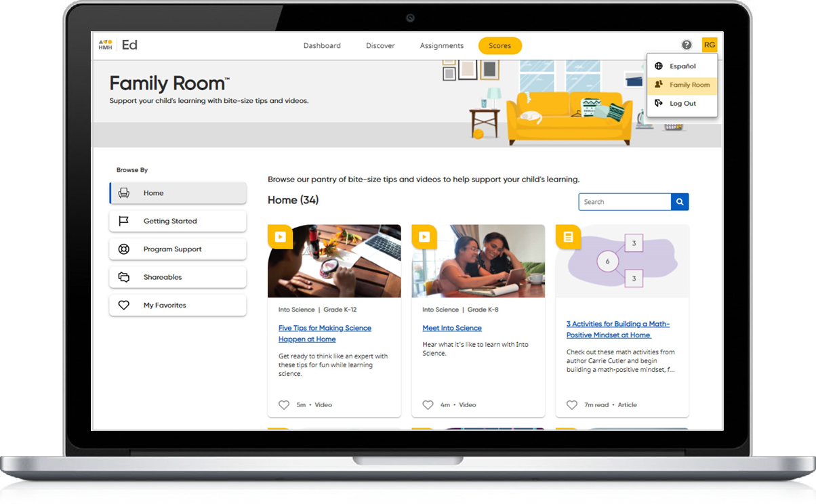816x504 pixels.
Task: Go to the Assignments tab
Action: tap(441, 46)
